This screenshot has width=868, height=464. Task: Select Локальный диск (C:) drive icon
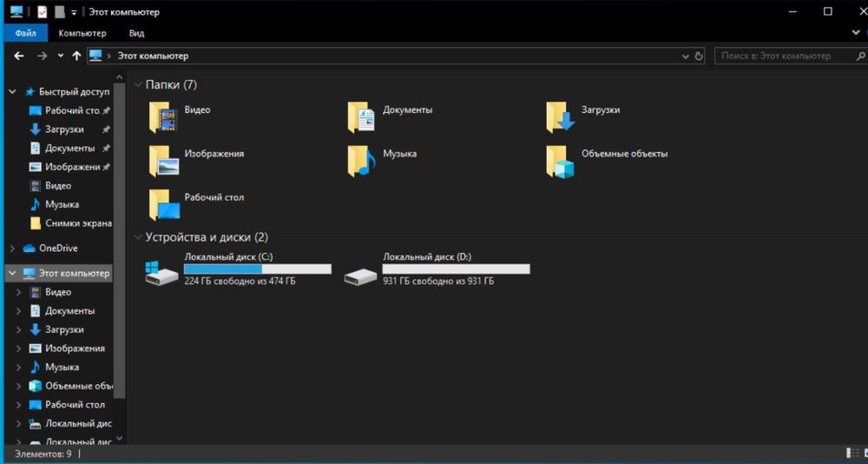point(161,274)
